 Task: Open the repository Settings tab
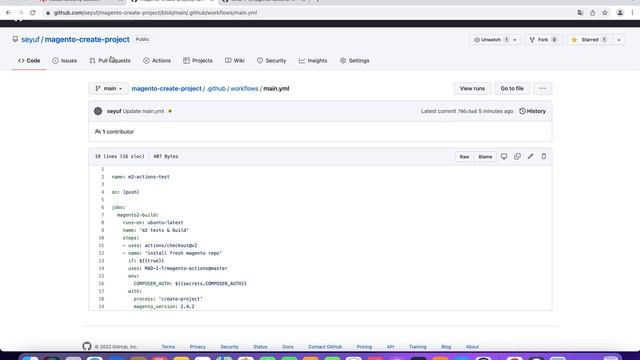(355, 60)
